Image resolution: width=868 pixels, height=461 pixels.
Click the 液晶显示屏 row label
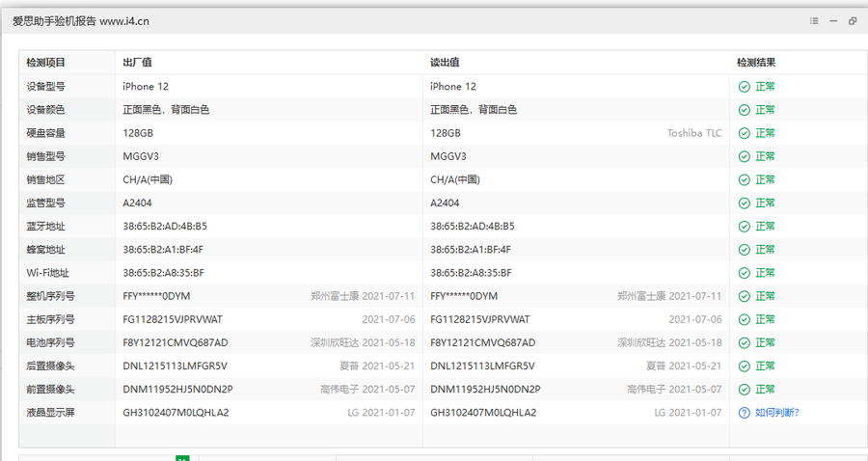50,413
